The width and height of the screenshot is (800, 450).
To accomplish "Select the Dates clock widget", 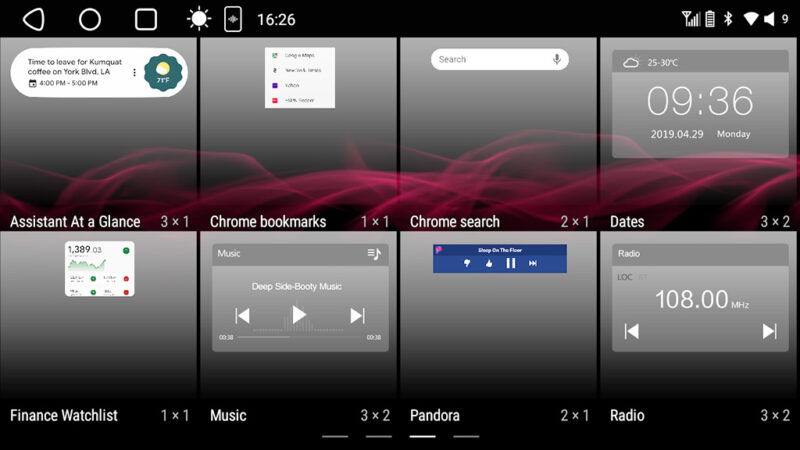I will [699, 104].
